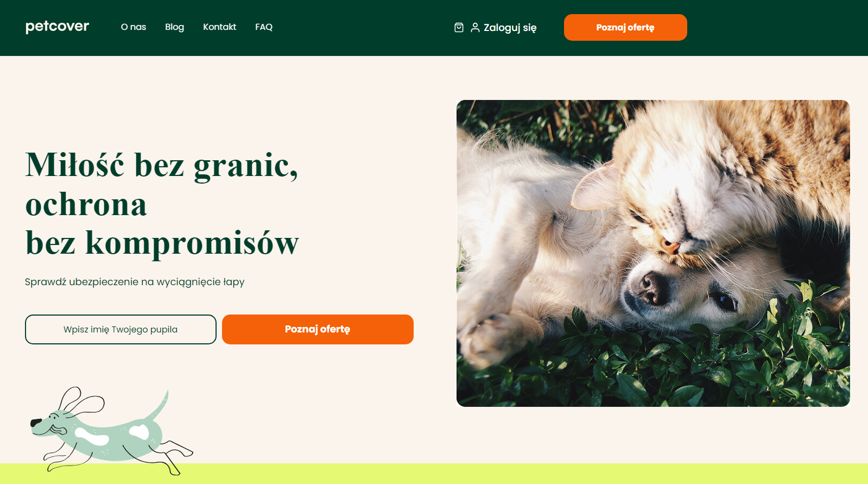This screenshot has height=484, width=868.
Task: Click the cat and dog photo
Action: pos(653,253)
